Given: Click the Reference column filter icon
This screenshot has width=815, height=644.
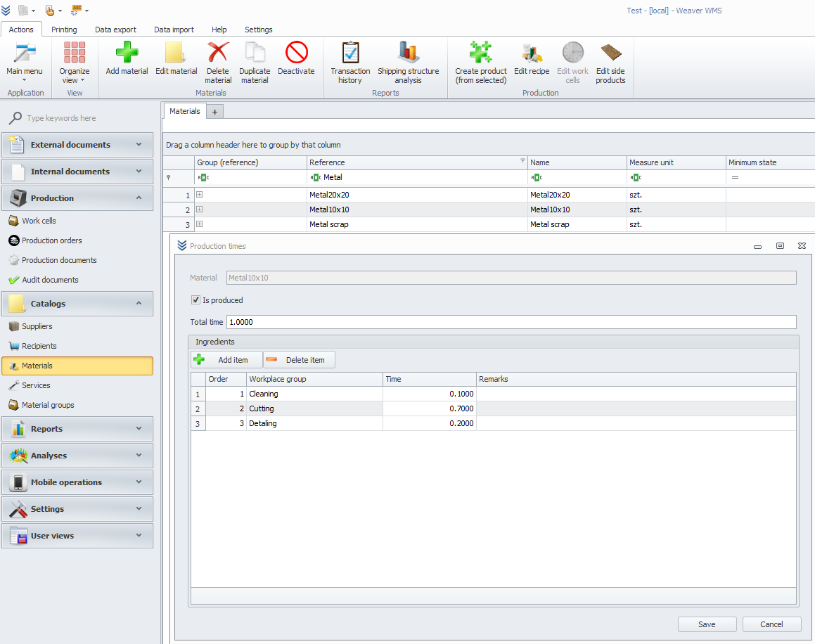Looking at the screenshot, I should click(x=522, y=160).
